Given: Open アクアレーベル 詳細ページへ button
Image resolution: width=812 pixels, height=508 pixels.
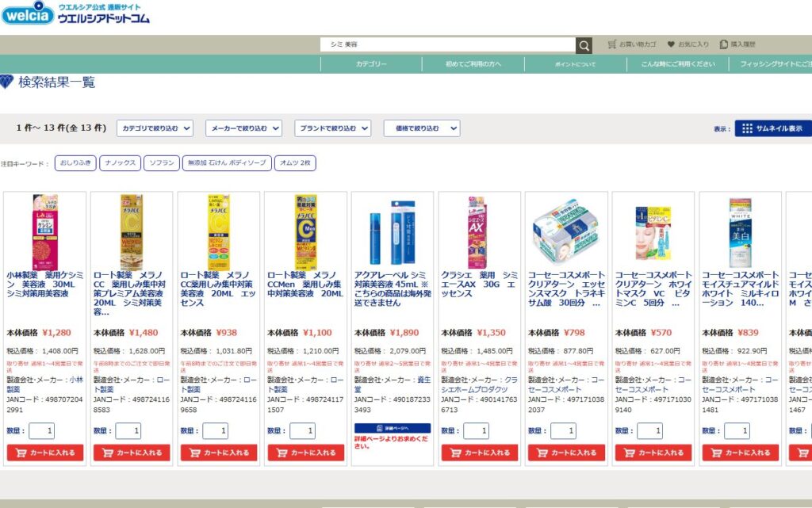Looking at the screenshot, I should coord(393,428).
